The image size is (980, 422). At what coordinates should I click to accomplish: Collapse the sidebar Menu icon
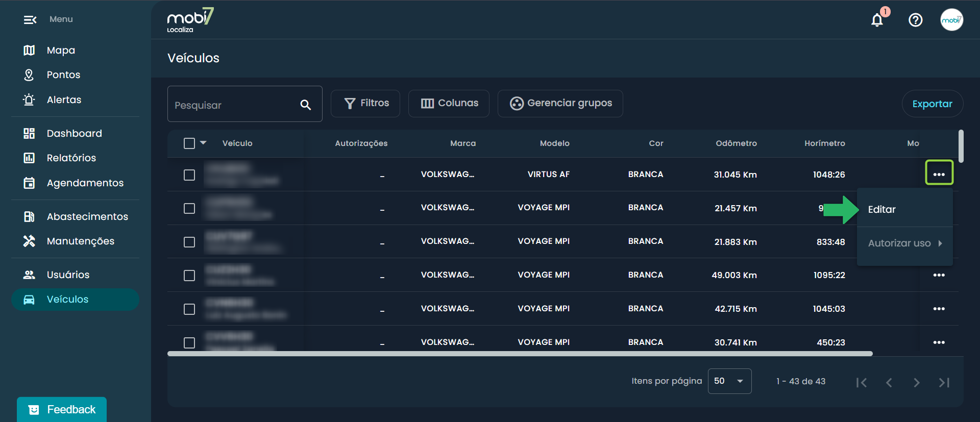[x=30, y=20]
